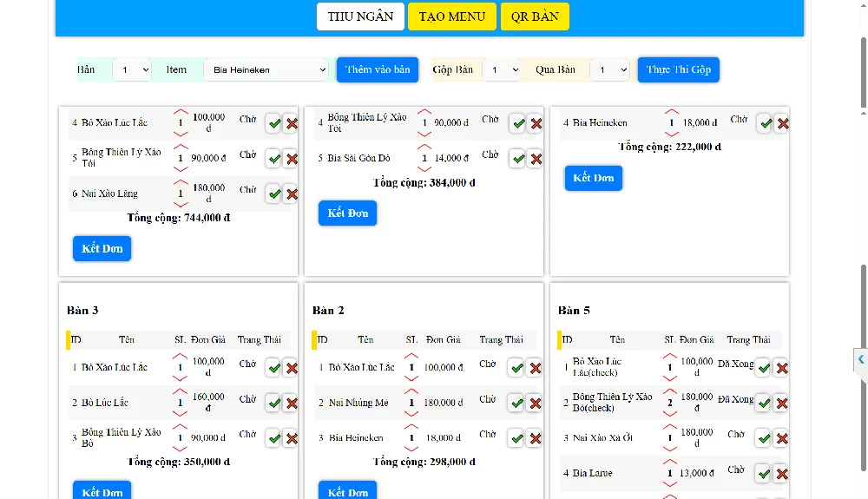Screen dimensions: 868x499
Task: Mark Bia Sài Gòn Đỏ as served
Action: 518,159
